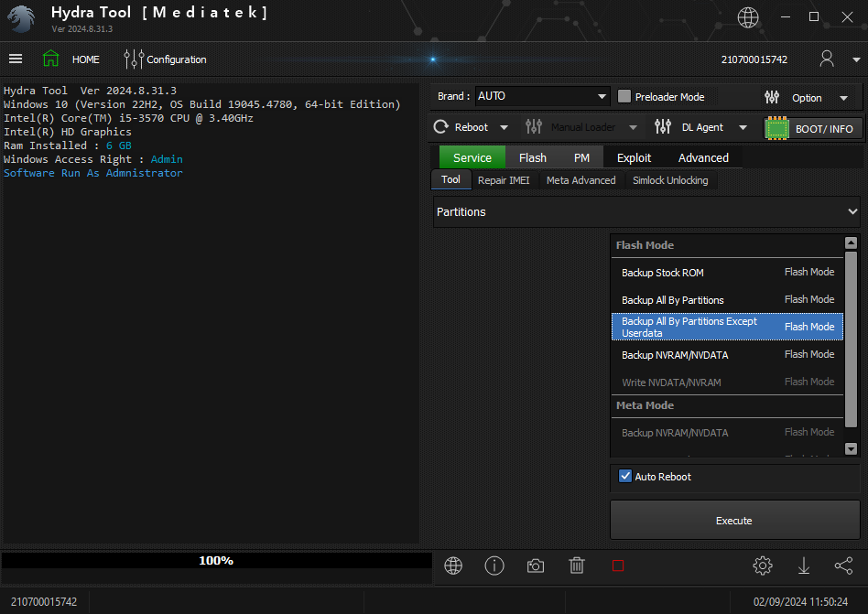Click the Reboot button label
The height and width of the screenshot is (614, 868).
click(472, 127)
